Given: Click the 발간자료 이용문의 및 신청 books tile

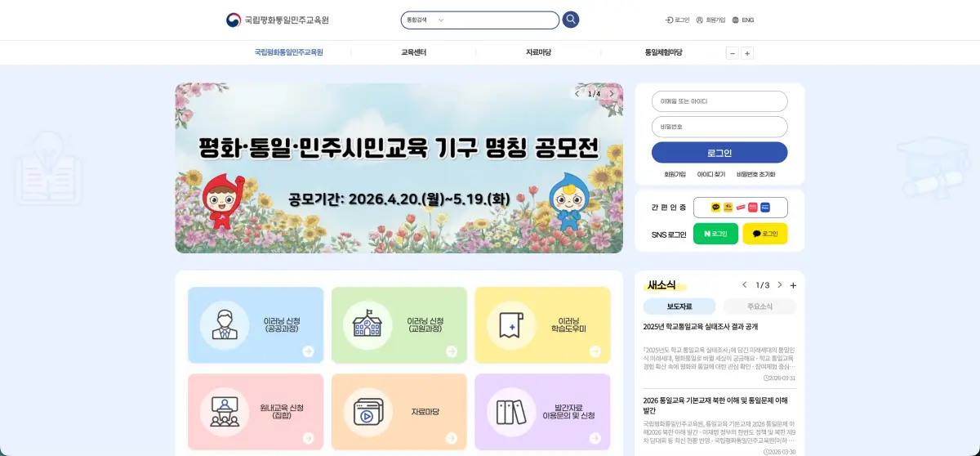Looking at the screenshot, I should tap(542, 412).
